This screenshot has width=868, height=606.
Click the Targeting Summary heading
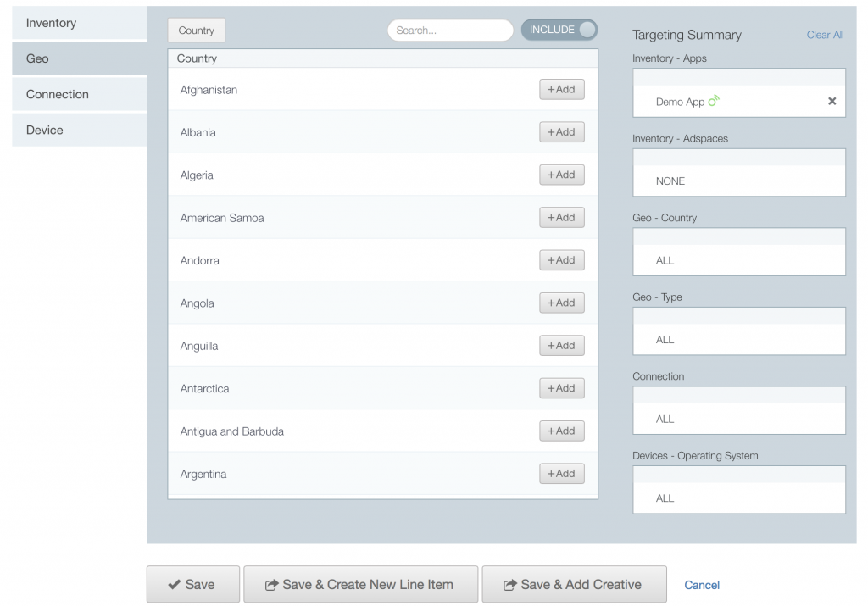tap(687, 35)
